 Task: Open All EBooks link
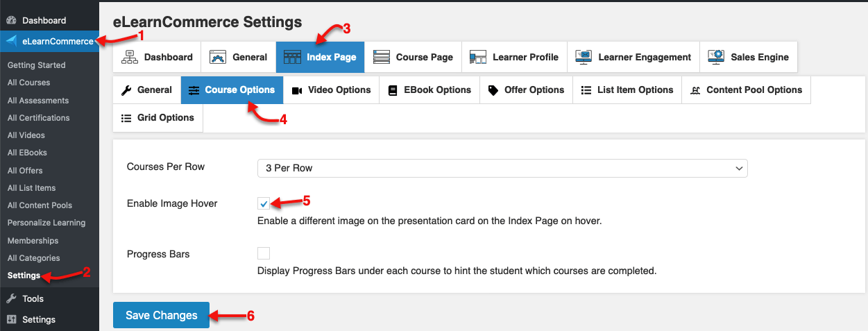(x=27, y=153)
